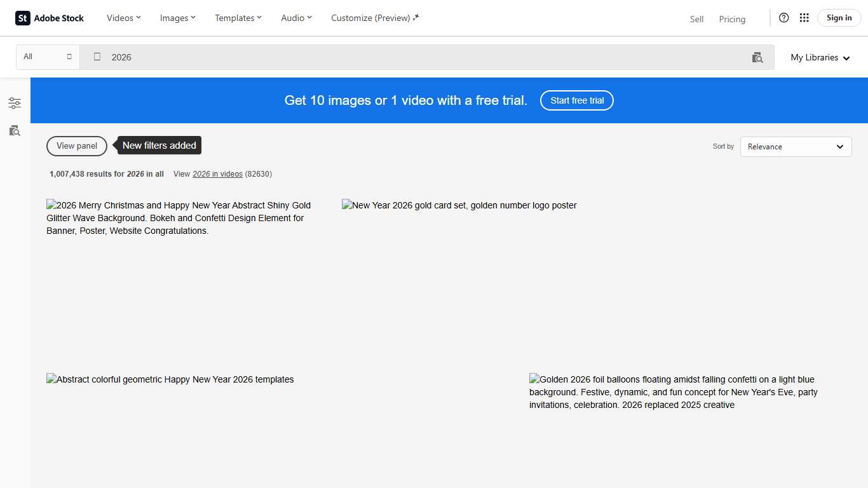Viewport: 868px width, 488px height.
Task: Open the Adobe apps grid icon
Action: point(804,18)
